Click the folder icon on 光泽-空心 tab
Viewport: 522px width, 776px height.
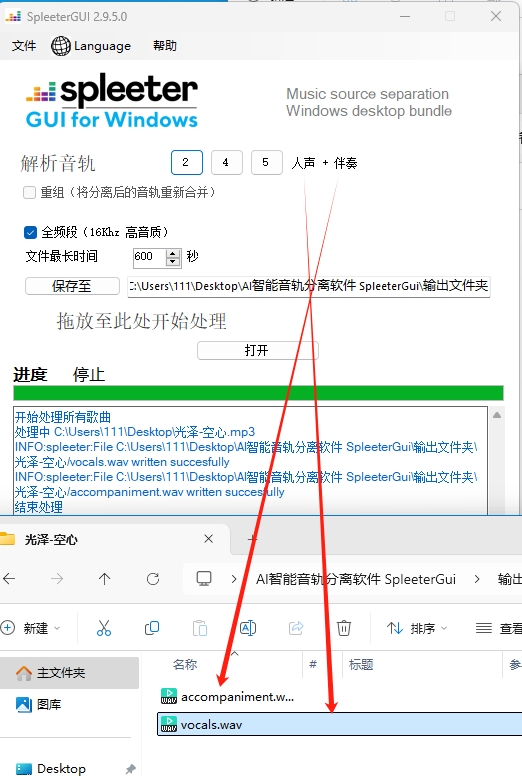pos(7,538)
